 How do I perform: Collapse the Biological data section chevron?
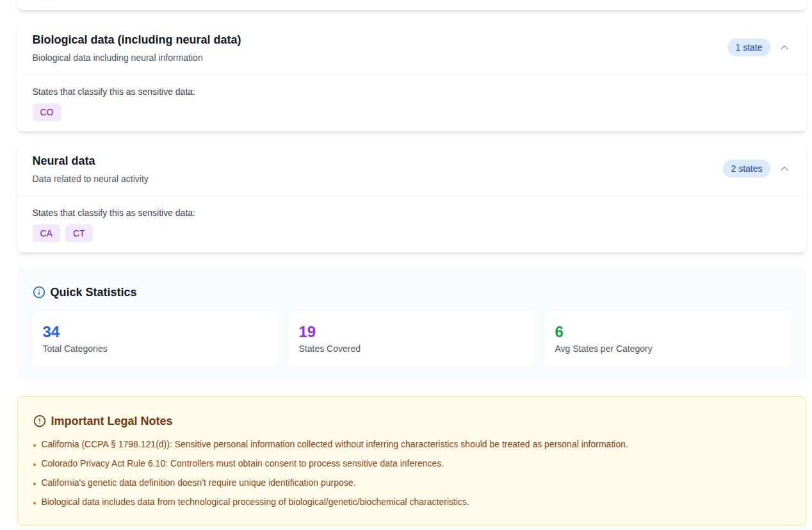coord(784,47)
